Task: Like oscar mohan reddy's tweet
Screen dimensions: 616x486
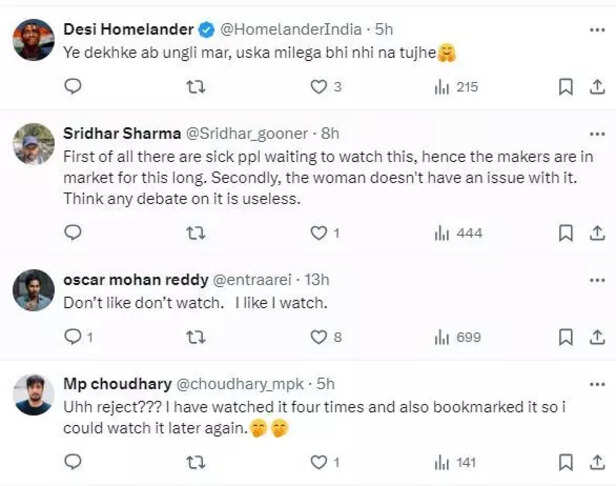Action: (319, 337)
